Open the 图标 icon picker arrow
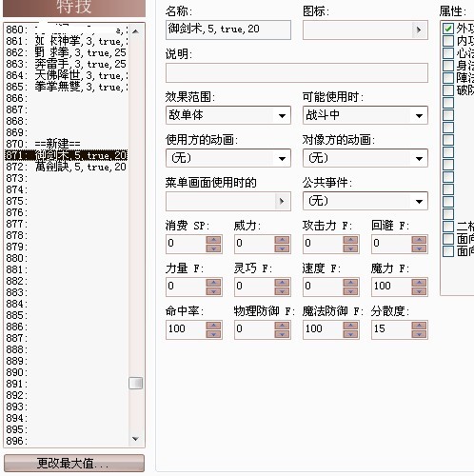This screenshot has height=476, width=474. 419,30
